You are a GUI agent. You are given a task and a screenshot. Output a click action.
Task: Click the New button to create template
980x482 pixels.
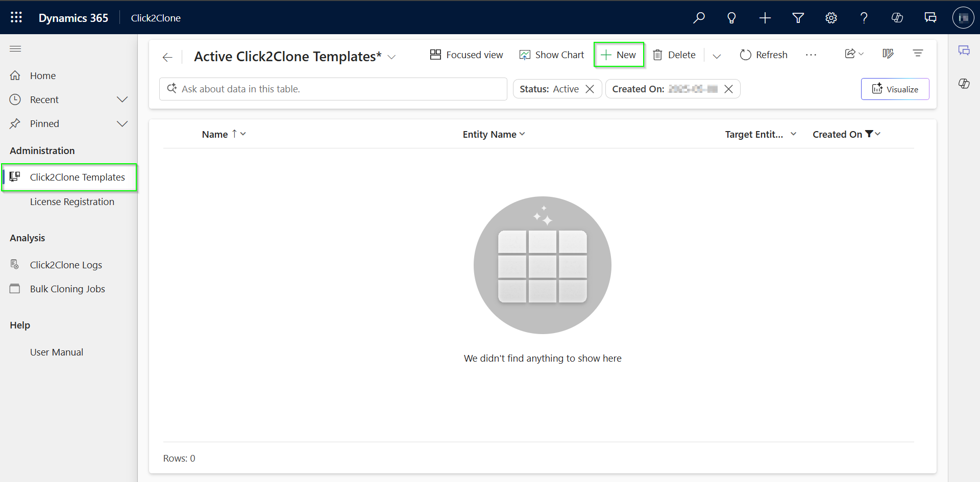pos(619,55)
